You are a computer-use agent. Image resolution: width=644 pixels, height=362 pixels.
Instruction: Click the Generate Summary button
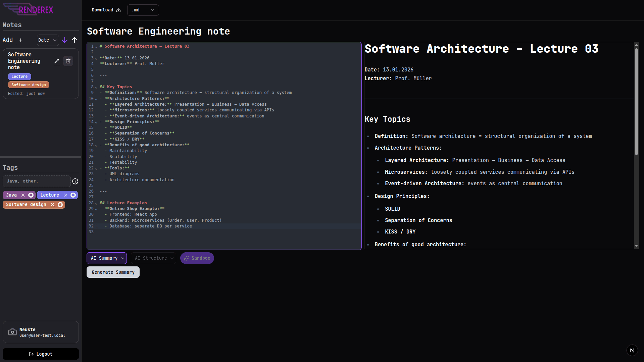(113, 272)
